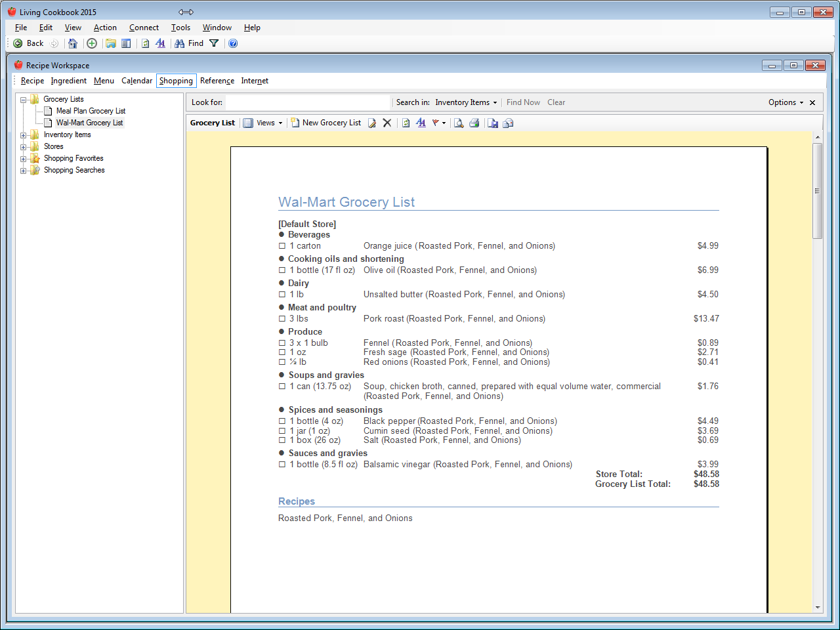The image size is (840, 630).
Task: Check the Balsamic vinegar item checkbox
Action: tap(282, 465)
